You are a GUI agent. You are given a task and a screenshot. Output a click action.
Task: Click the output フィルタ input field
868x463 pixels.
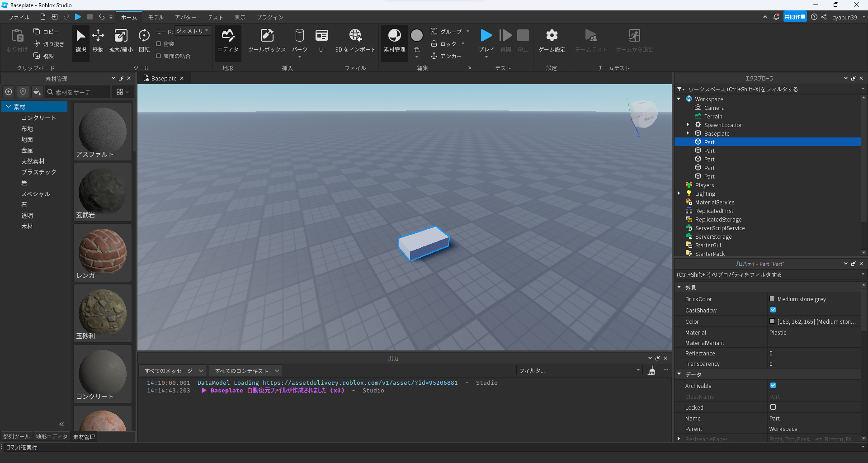coord(580,371)
